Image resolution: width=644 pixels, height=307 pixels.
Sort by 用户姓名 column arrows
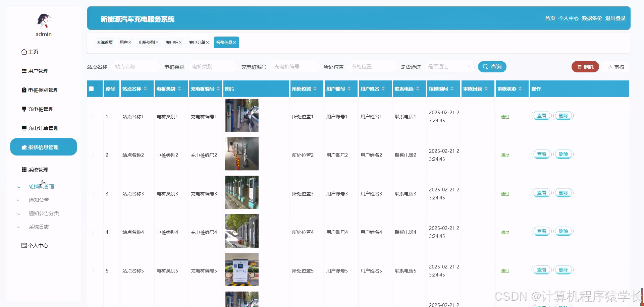tap(383, 89)
